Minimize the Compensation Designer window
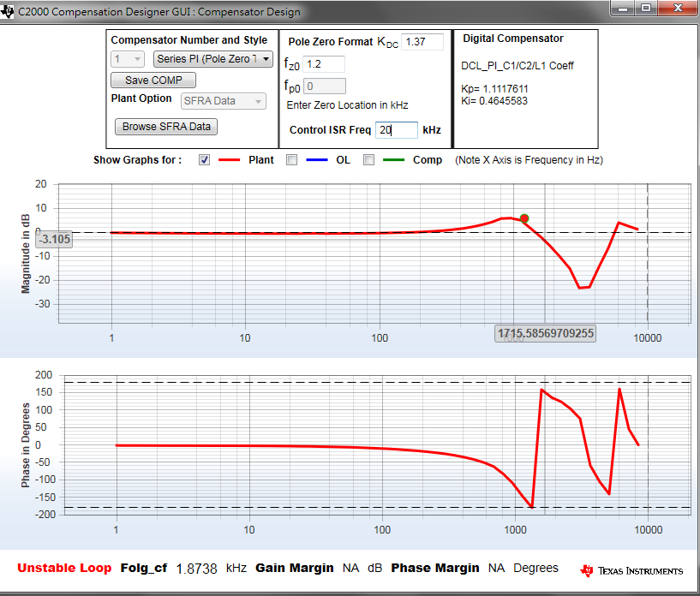 [x=623, y=8]
